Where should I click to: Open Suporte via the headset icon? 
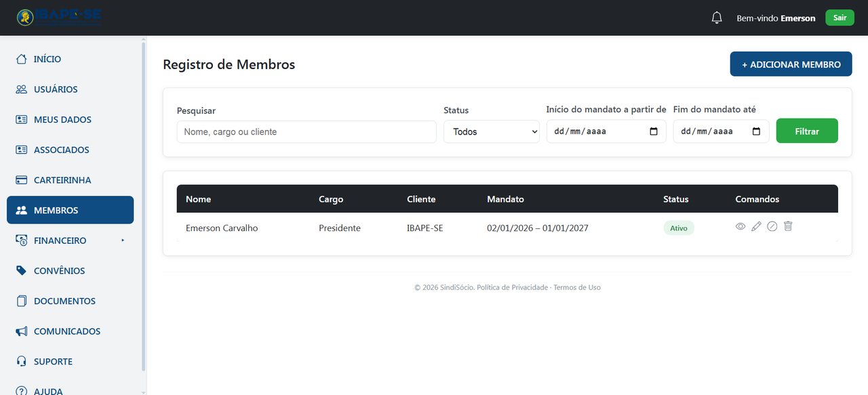pos(22,362)
